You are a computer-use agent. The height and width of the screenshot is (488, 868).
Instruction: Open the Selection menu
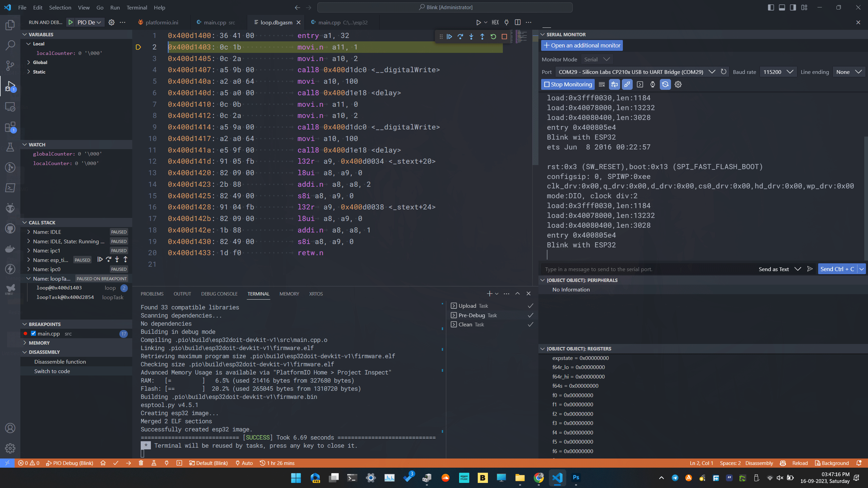coord(60,7)
